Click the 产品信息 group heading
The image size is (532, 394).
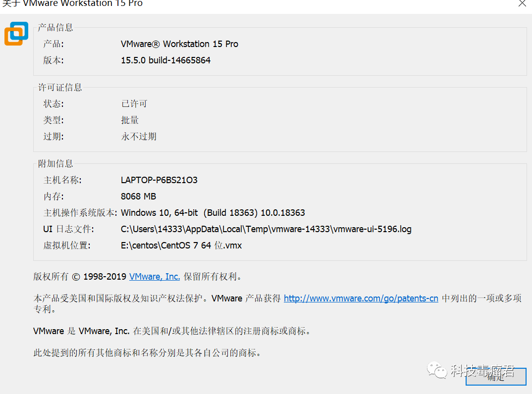point(55,27)
